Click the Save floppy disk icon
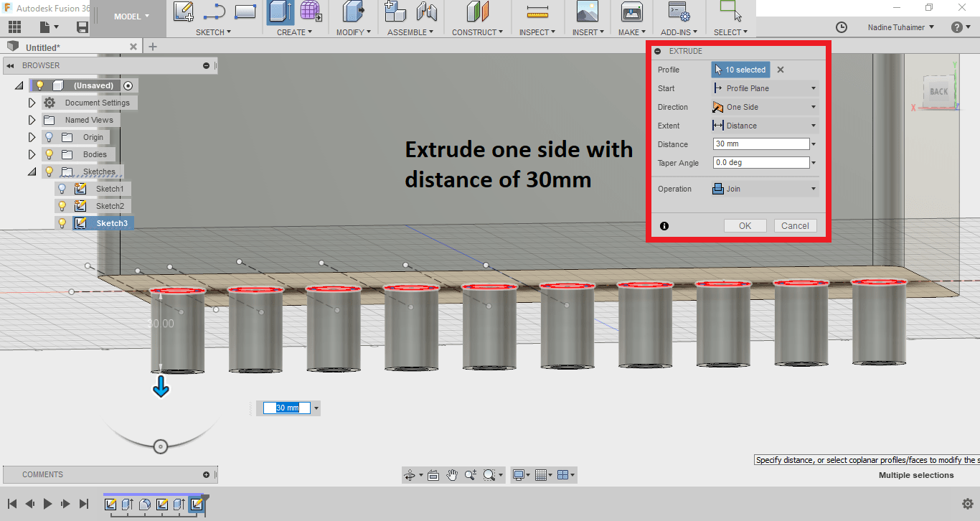 click(x=83, y=27)
